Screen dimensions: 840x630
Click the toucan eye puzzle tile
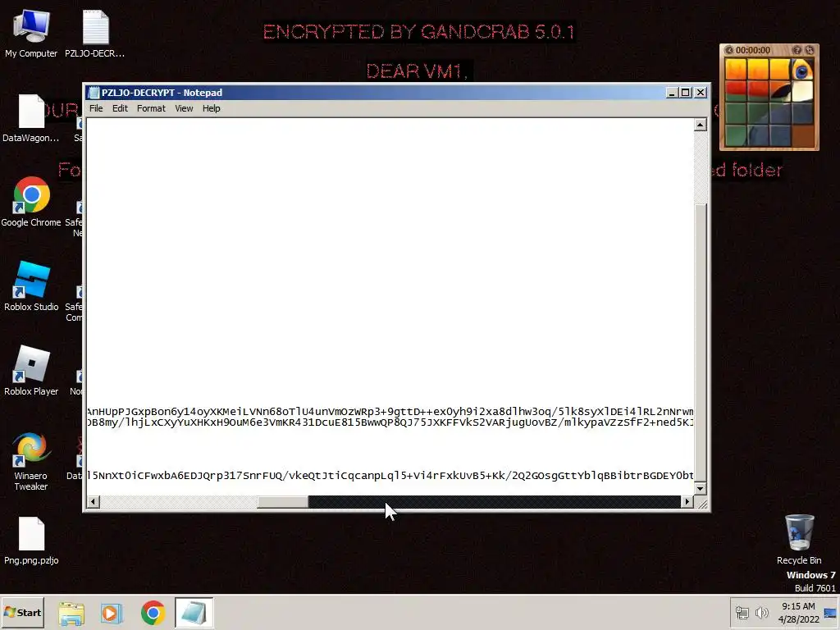tap(802, 70)
